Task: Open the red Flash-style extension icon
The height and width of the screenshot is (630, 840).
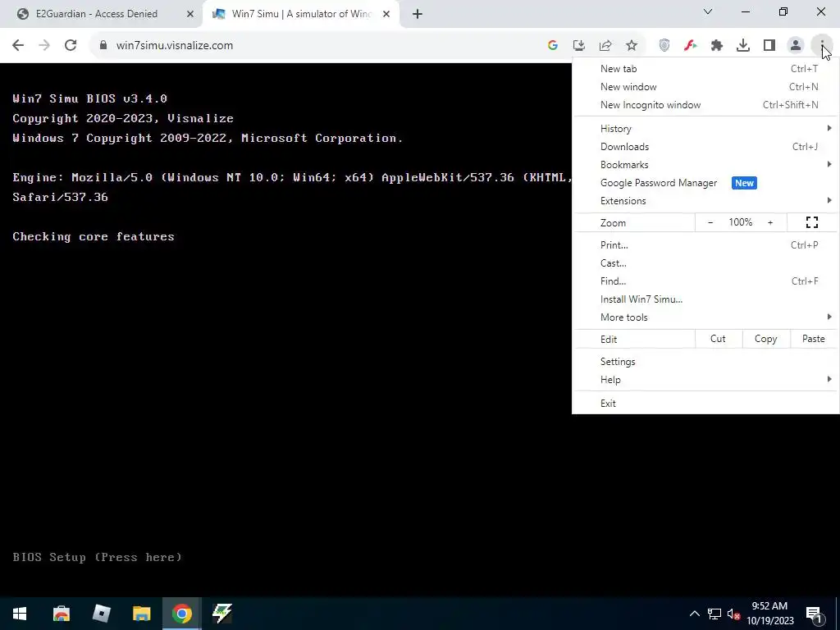Action: 691,45
